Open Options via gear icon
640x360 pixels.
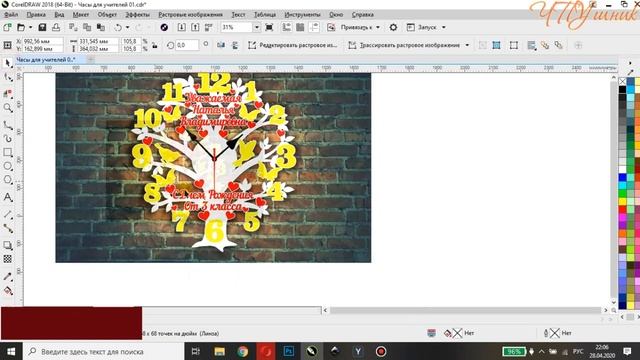point(393,27)
